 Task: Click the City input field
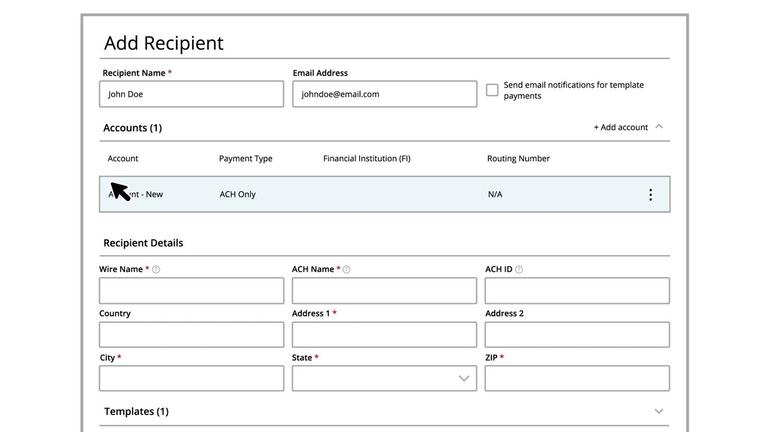click(191, 378)
